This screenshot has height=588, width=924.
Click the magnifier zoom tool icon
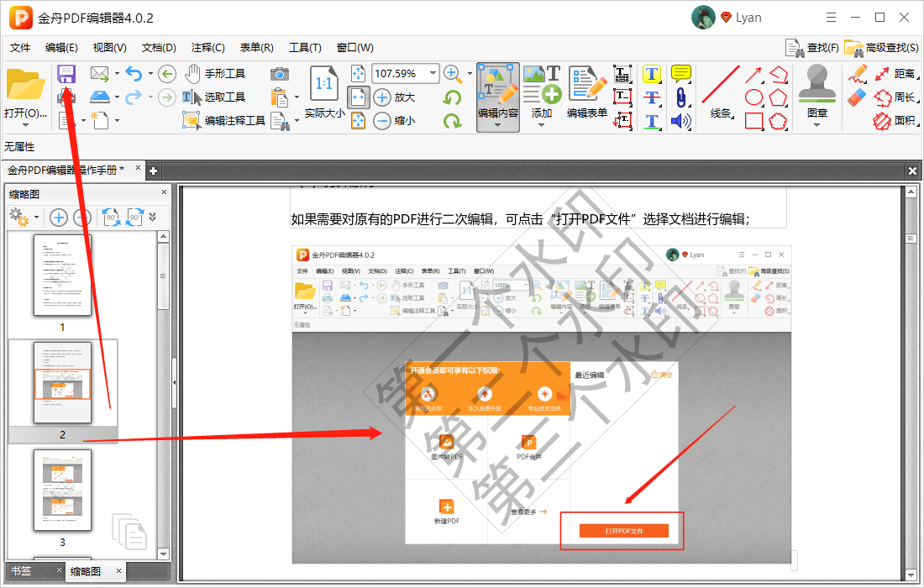pyautogui.click(x=453, y=74)
